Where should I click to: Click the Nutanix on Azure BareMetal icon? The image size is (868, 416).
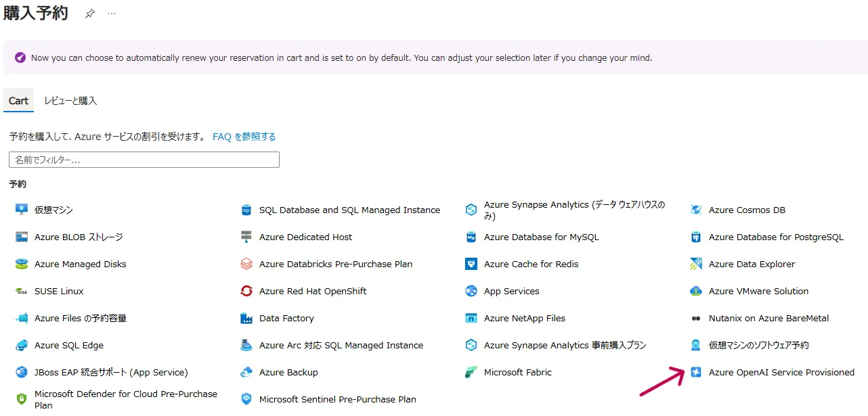(696, 318)
